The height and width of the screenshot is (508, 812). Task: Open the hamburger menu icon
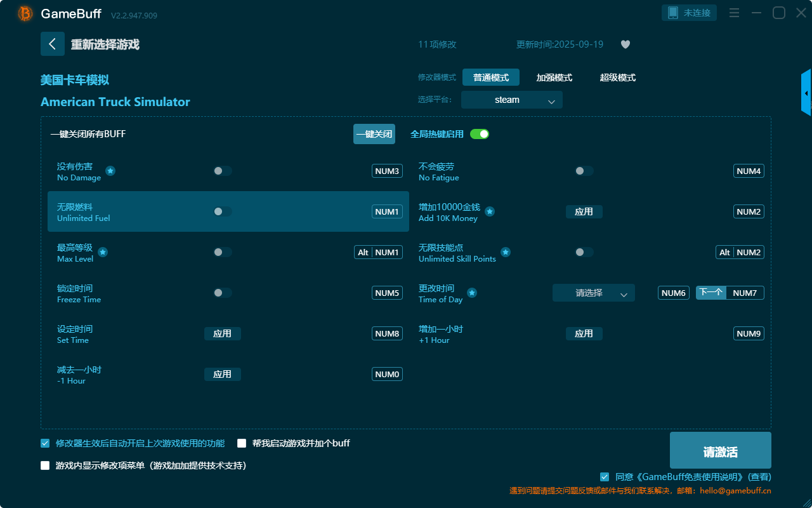[x=734, y=13]
